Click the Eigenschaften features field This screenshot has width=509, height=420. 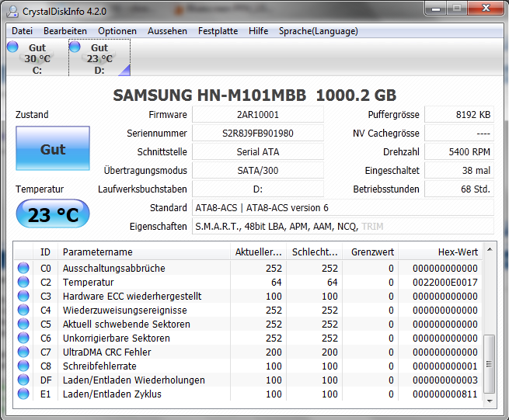click(x=343, y=227)
